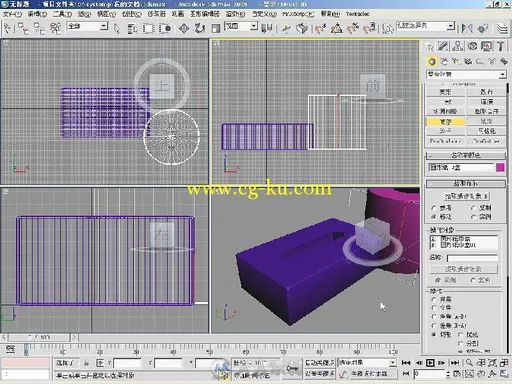Click the time slider 0/100 handle
Image resolution: width=512 pixels, height=384 pixels.
click(x=39, y=338)
